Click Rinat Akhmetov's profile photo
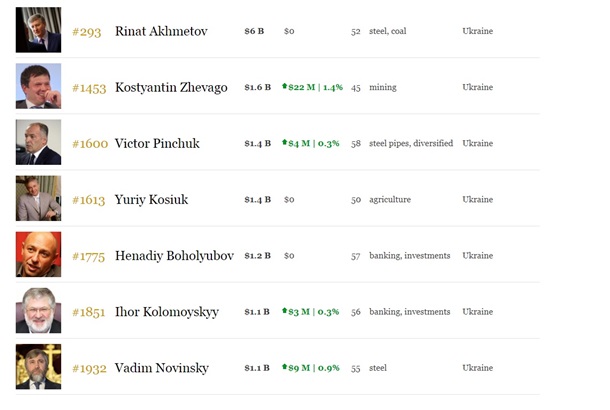 (x=38, y=30)
